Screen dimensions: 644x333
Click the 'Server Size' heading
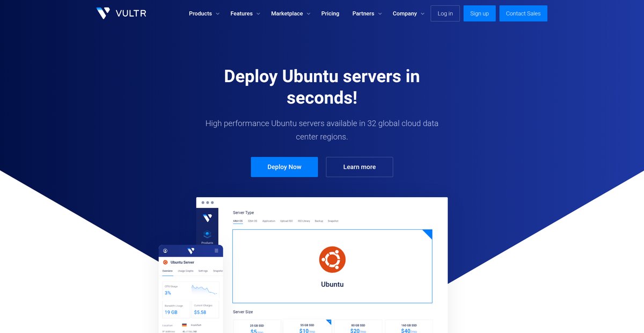click(x=243, y=312)
